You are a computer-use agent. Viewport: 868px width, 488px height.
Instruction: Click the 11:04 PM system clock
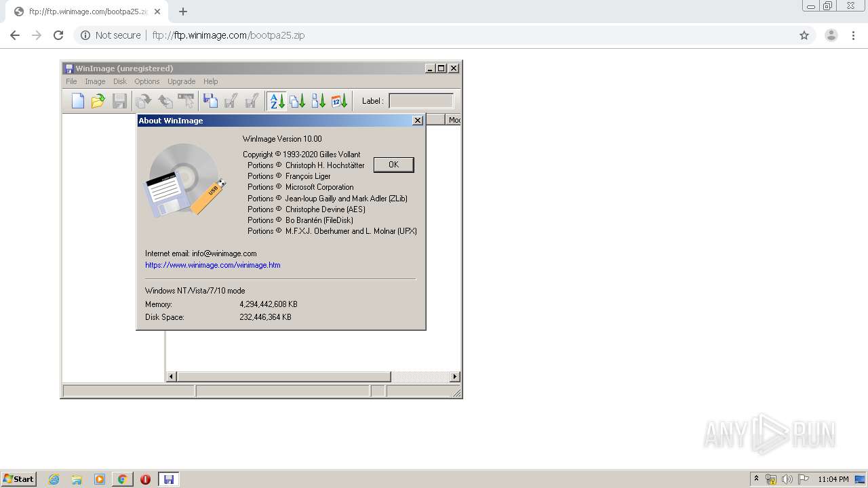coord(833,479)
